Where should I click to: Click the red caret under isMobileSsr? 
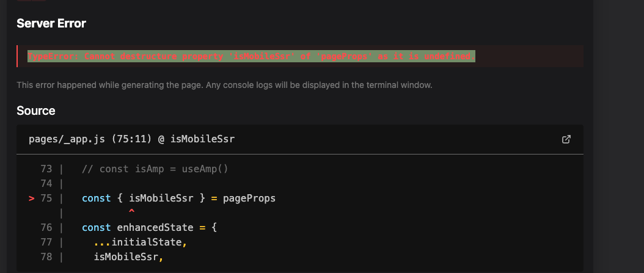click(x=132, y=211)
